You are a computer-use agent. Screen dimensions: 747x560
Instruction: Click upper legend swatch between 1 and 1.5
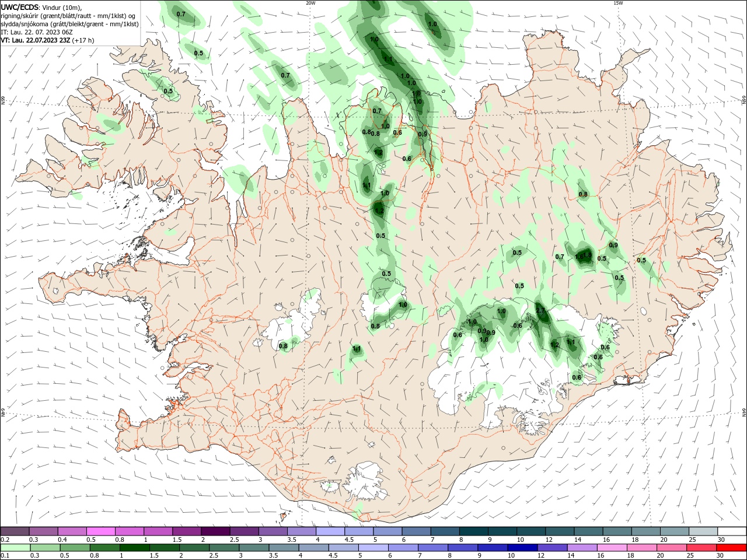[158, 531]
